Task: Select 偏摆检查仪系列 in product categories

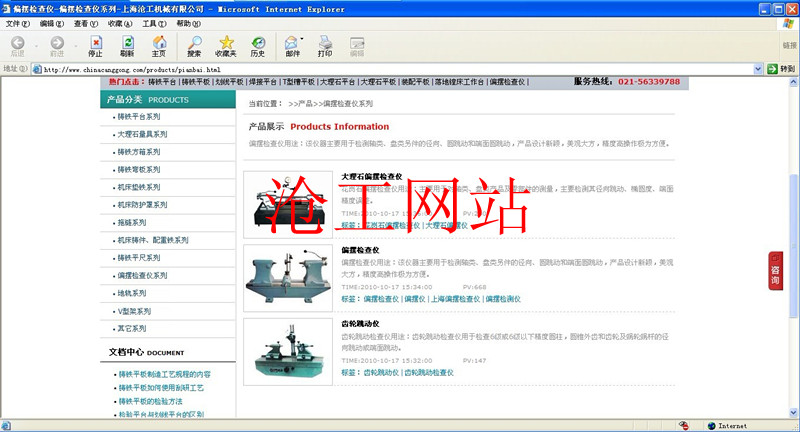Action: [146, 274]
